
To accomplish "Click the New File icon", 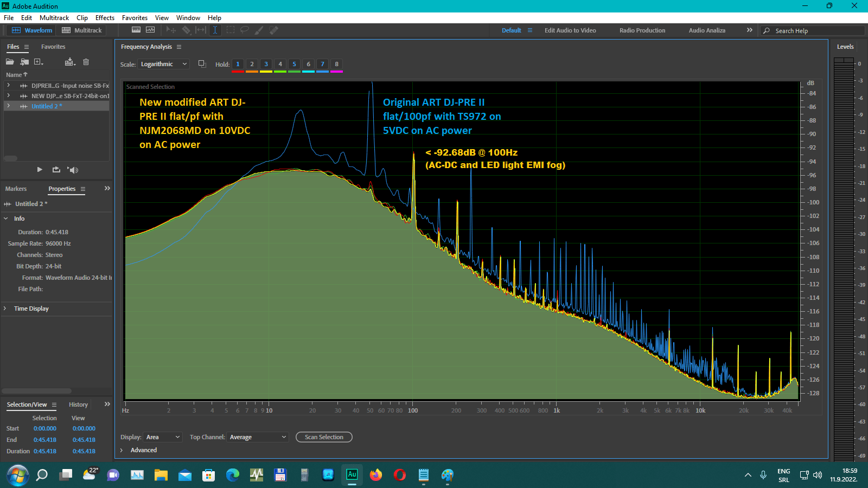I will 39,62.
